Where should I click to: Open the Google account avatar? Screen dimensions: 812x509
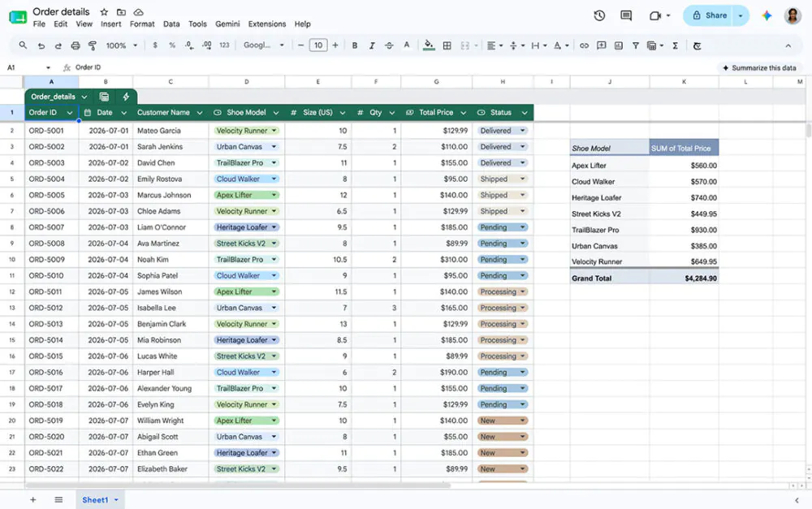point(793,15)
